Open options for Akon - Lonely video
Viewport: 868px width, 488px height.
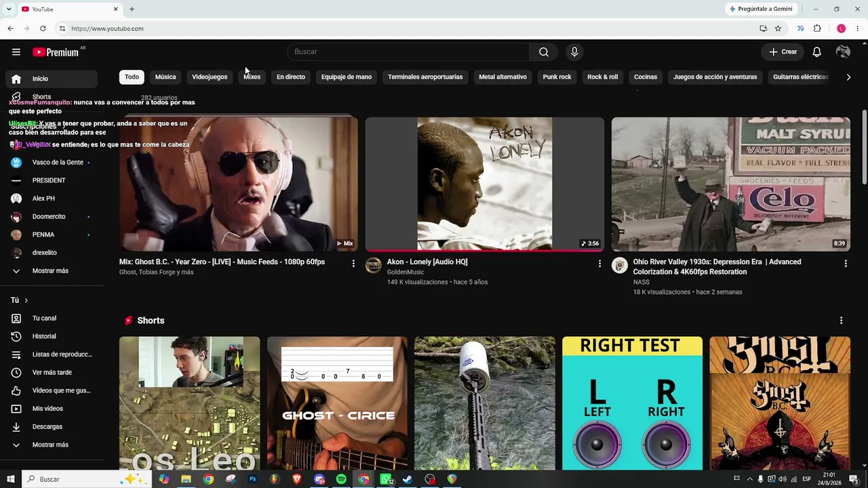(x=599, y=263)
